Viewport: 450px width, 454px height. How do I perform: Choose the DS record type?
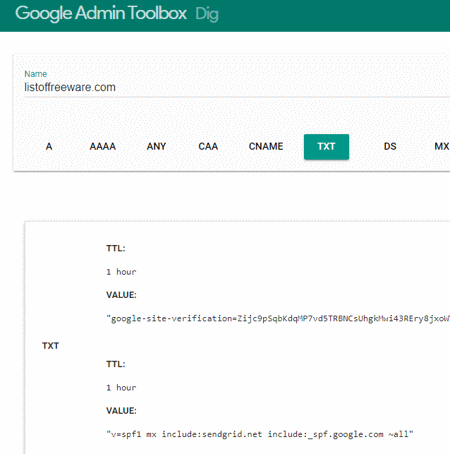[x=390, y=146]
